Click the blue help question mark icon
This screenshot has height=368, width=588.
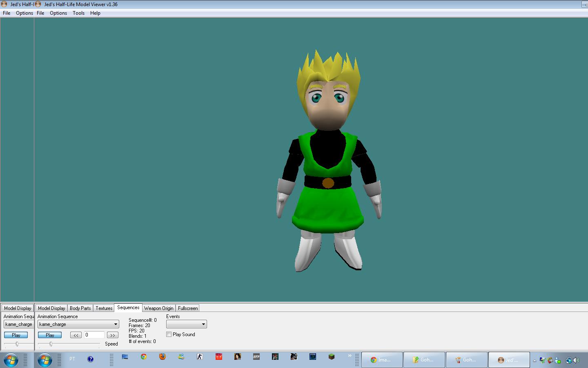(91, 359)
